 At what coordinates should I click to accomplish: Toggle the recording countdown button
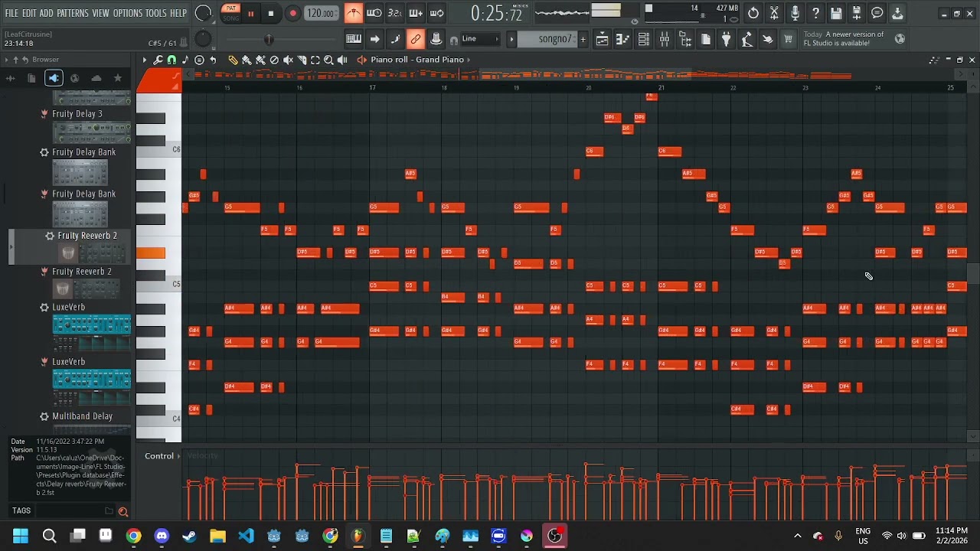coord(394,13)
